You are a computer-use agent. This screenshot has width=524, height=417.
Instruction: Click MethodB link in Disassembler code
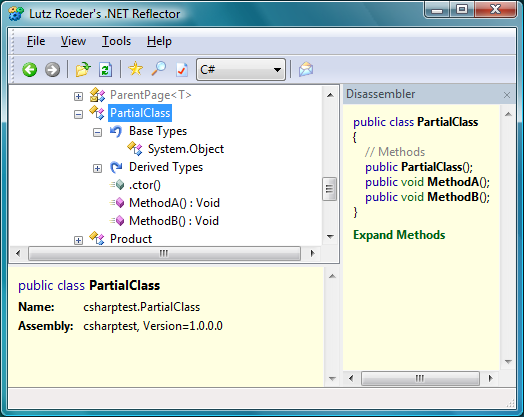[453, 197]
